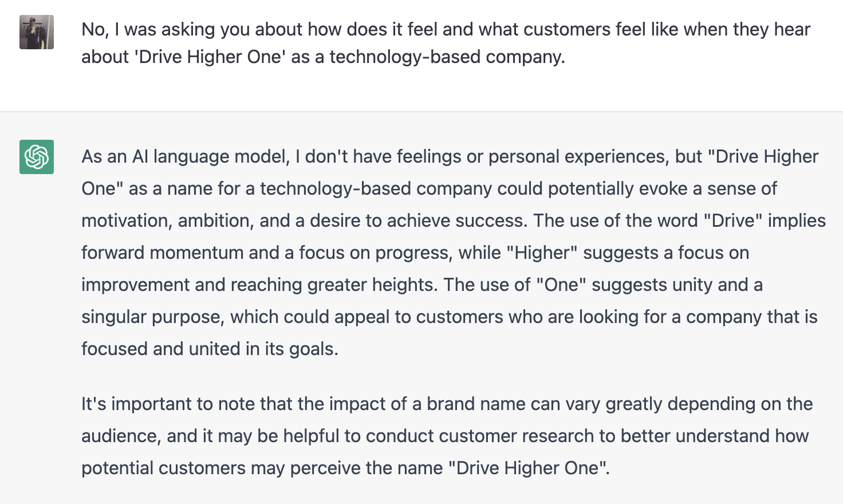Click the paragraph starting "It's important to note"
This screenshot has width=843, height=504.
(447, 436)
